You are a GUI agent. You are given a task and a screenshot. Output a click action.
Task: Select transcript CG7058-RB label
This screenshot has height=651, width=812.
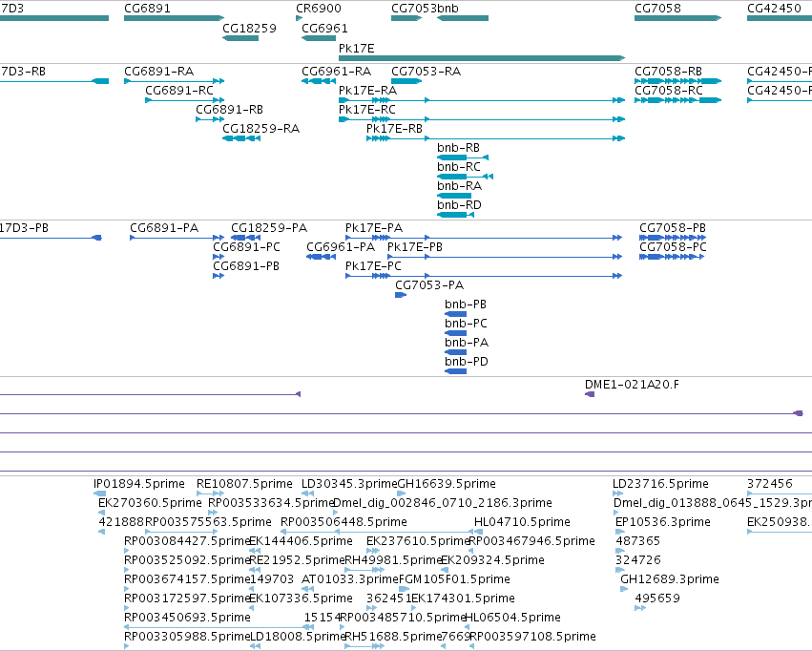(669, 71)
